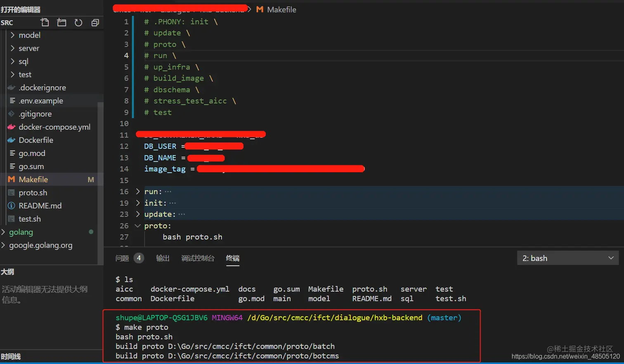Refresh the explorer with the refresh icon
This screenshot has height=364, width=624.
pyautogui.click(x=78, y=22)
